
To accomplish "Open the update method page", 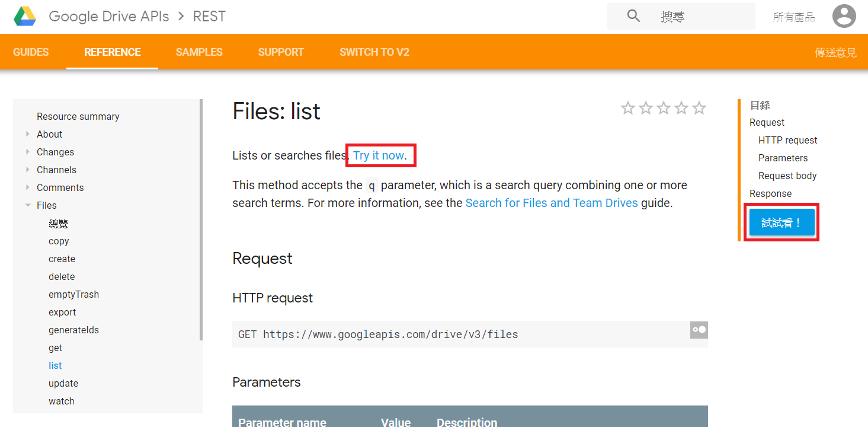I will pyautogui.click(x=63, y=383).
